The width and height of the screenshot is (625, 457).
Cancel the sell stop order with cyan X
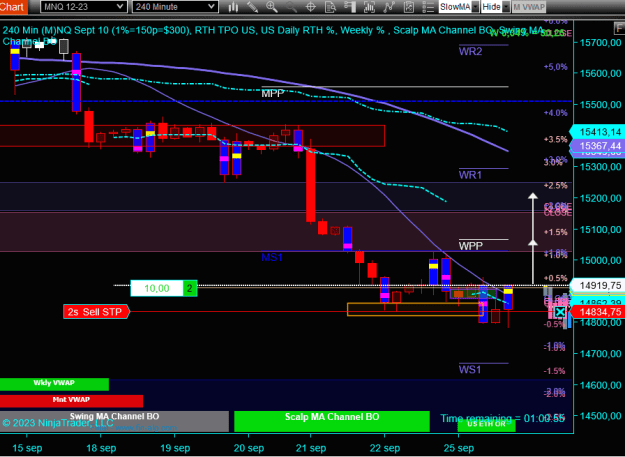pos(560,312)
